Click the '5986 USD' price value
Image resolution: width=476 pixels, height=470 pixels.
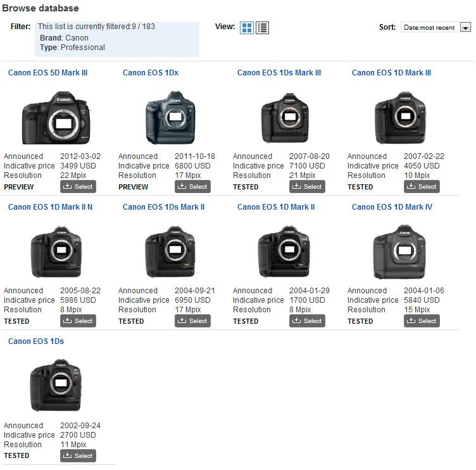pyautogui.click(x=78, y=300)
